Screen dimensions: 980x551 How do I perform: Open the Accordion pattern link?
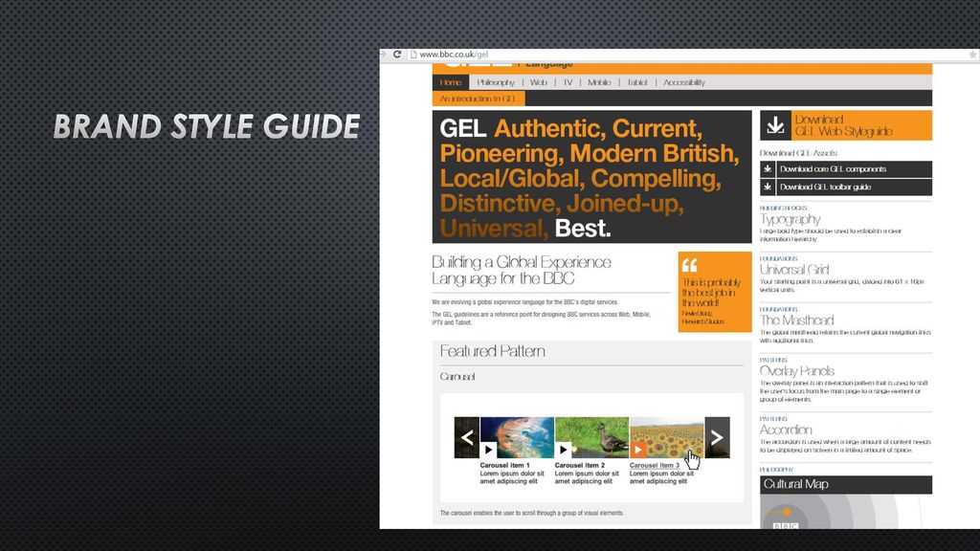(786, 430)
